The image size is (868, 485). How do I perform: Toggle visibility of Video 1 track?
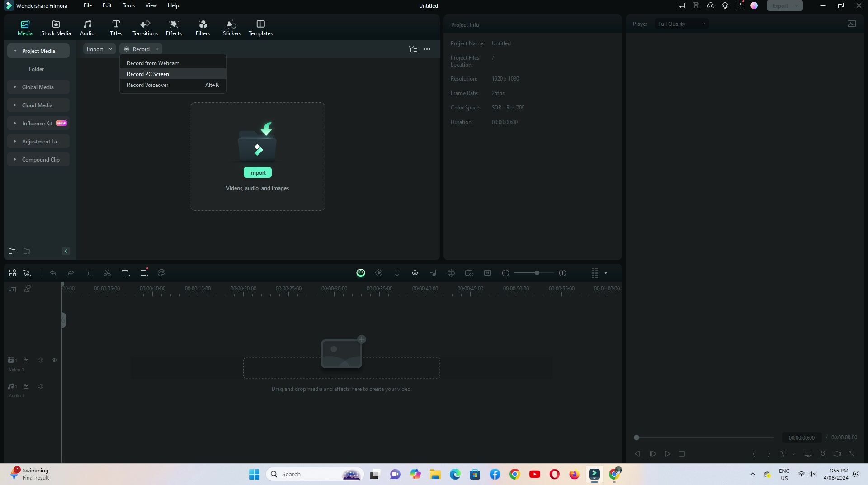point(54,360)
